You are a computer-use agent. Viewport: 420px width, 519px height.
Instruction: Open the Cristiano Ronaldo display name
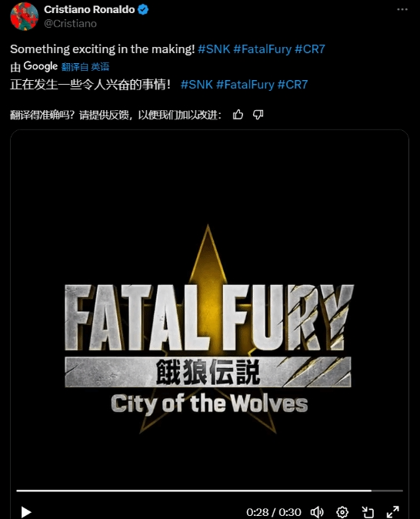click(89, 9)
